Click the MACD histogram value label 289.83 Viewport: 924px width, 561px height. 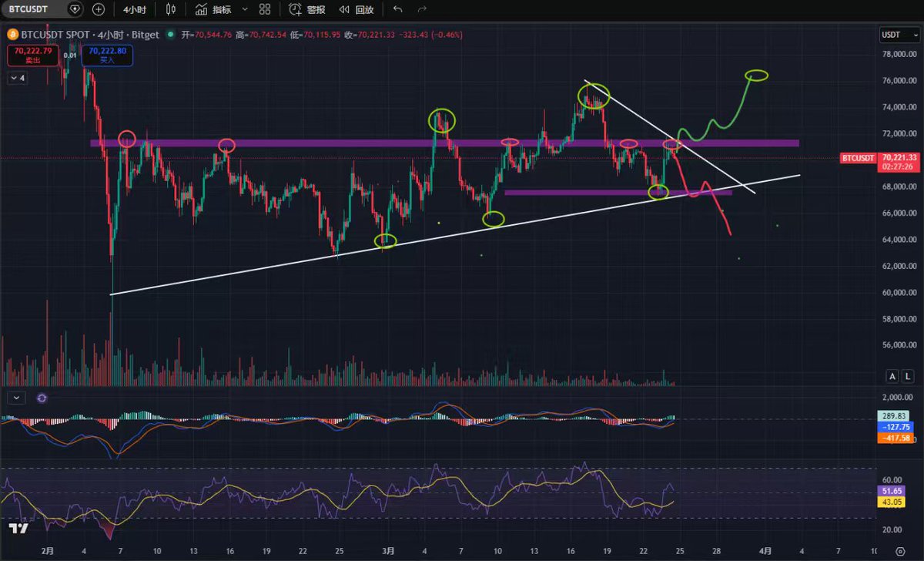[892, 415]
